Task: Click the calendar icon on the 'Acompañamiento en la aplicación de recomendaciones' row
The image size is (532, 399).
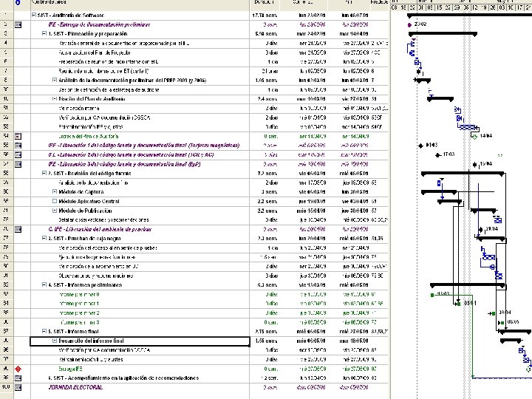Action: tap(18, 378)
